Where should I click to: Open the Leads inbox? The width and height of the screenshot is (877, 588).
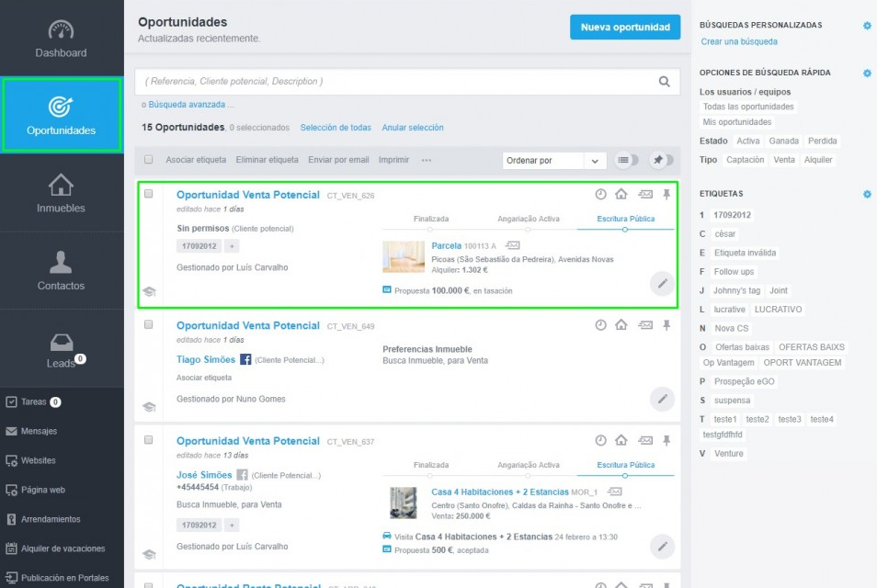61,349
